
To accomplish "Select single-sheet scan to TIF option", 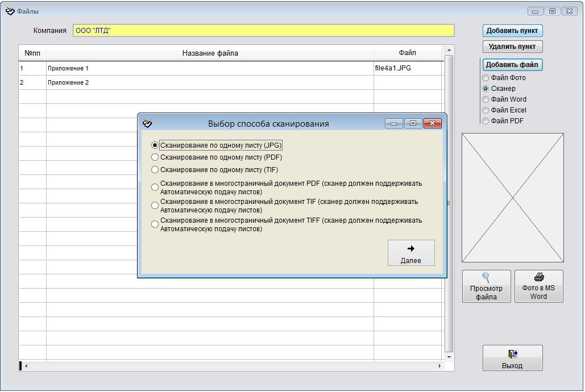I will click(155, 170).
